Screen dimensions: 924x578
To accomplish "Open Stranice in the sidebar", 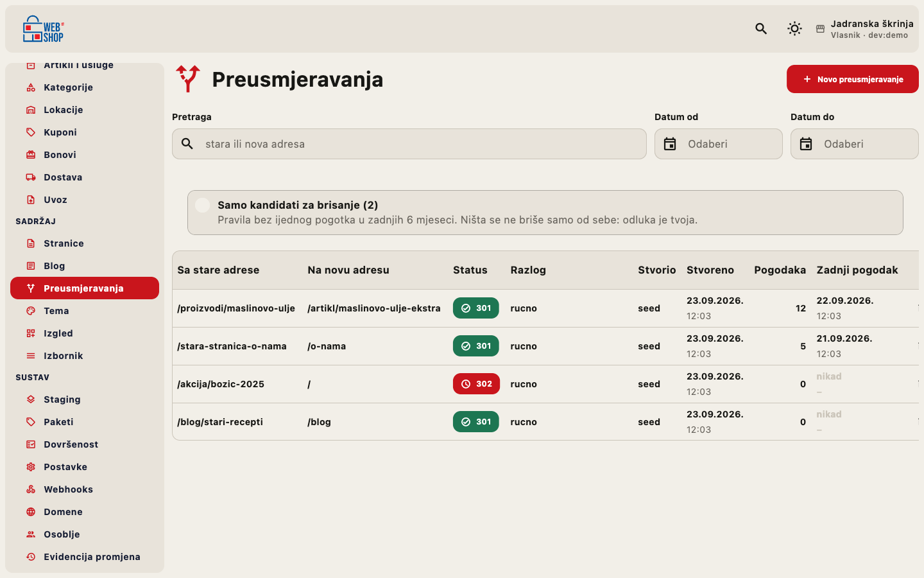I will point(85,243).
